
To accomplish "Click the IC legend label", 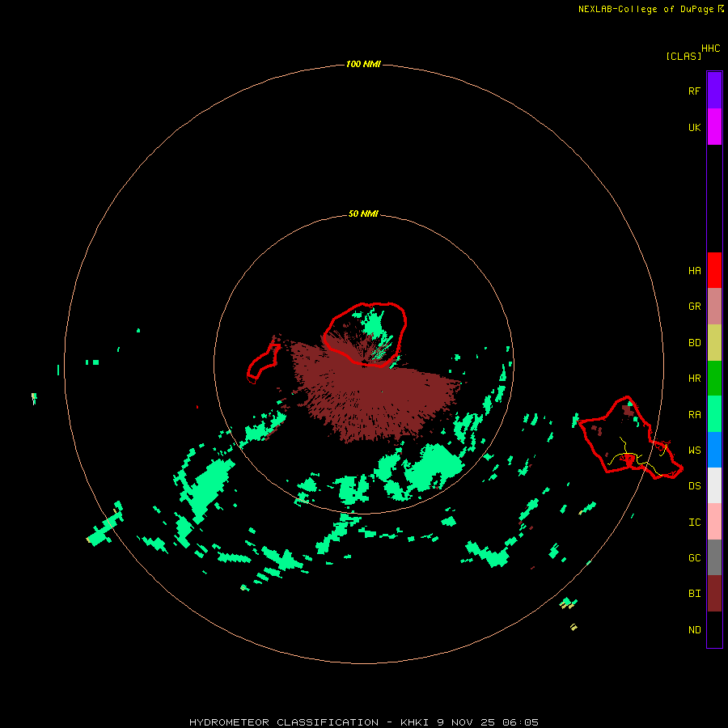I will pyautogui.click(x=694, y=523).
